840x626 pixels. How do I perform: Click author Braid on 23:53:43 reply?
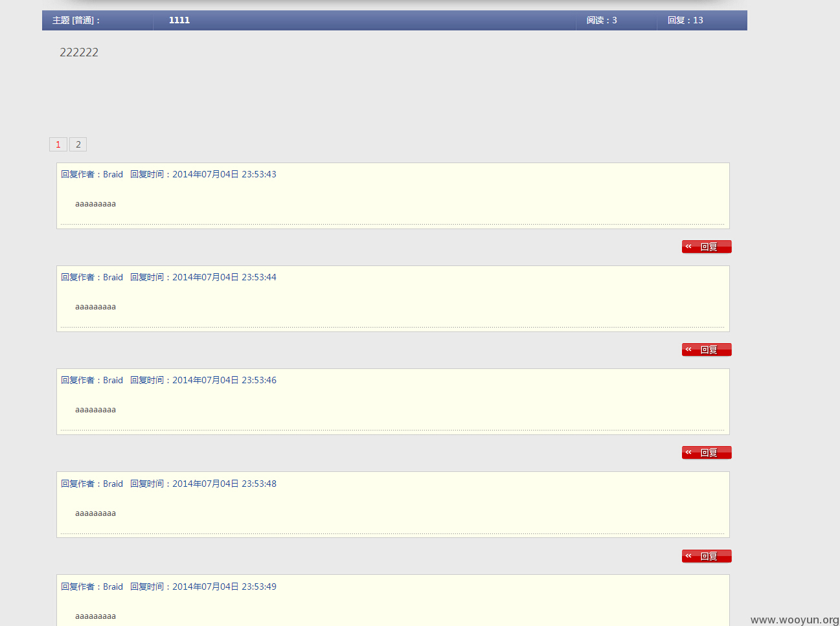click(x=113, y=174)
